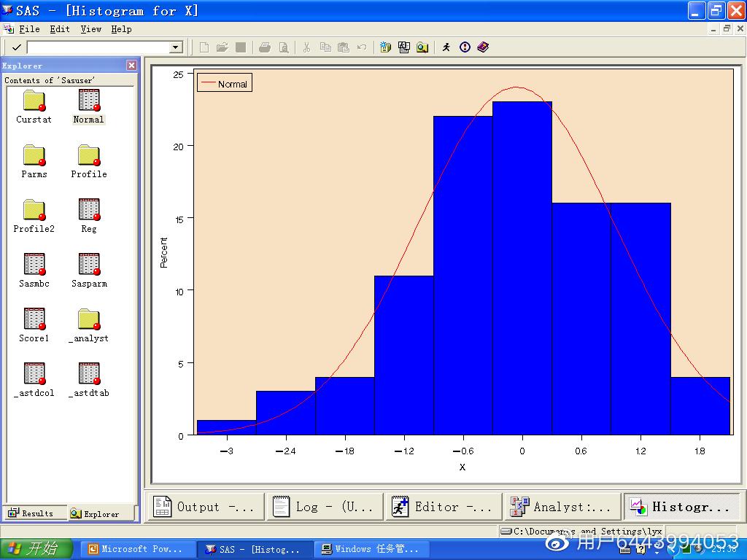Expand the command box dropdown arrow
Viewport: 747px width, 560px height.
175,47
